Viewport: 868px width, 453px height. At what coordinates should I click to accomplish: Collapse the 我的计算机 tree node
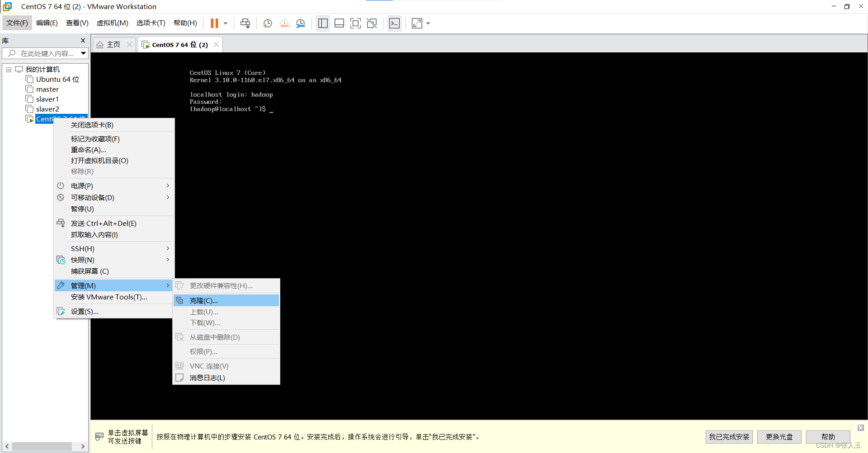pyautogui.click(x=9, y=70)
